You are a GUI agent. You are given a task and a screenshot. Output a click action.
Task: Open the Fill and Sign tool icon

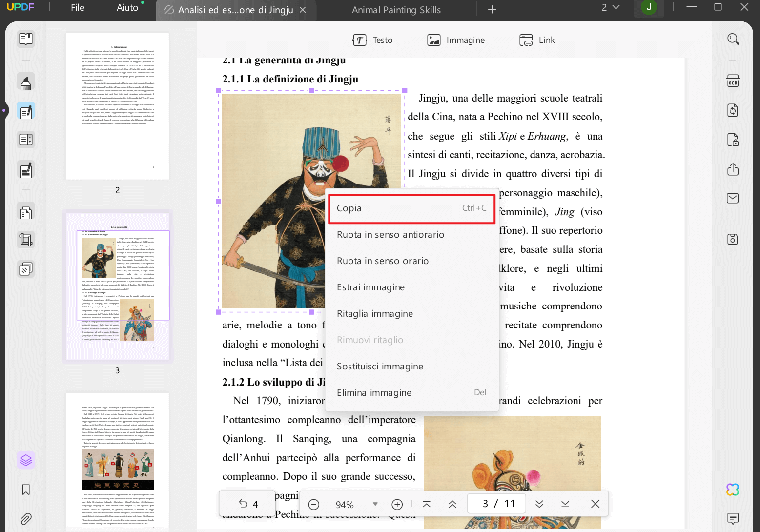(x=26, y=170)
